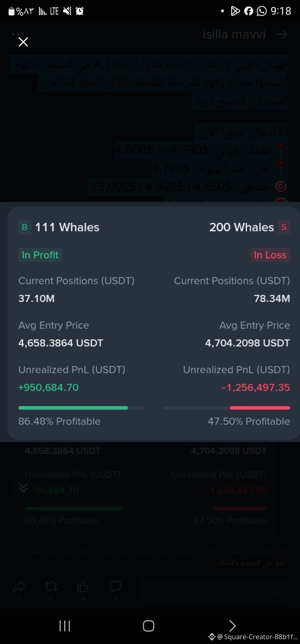
Task: Tap the red 47.50% profitable progress bar
Action: coord(227,408)
